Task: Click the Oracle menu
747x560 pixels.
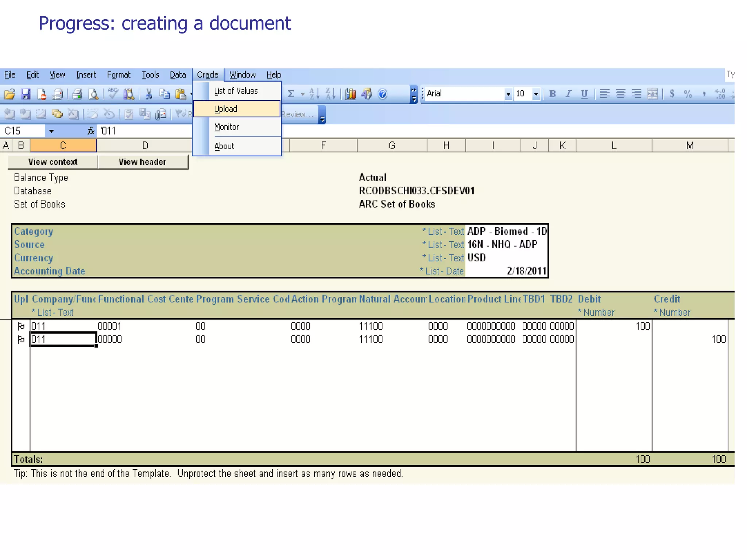Action: 208,75
